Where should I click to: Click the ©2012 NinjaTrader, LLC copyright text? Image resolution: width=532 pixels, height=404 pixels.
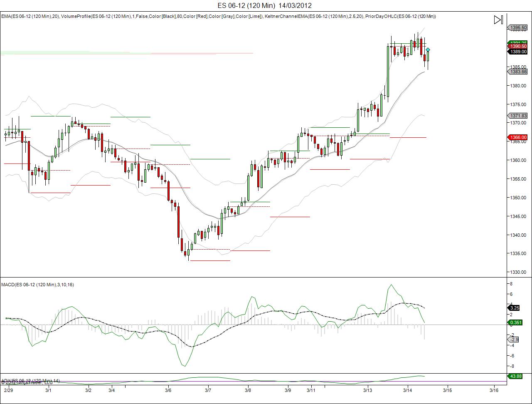[x=27, y=383]
